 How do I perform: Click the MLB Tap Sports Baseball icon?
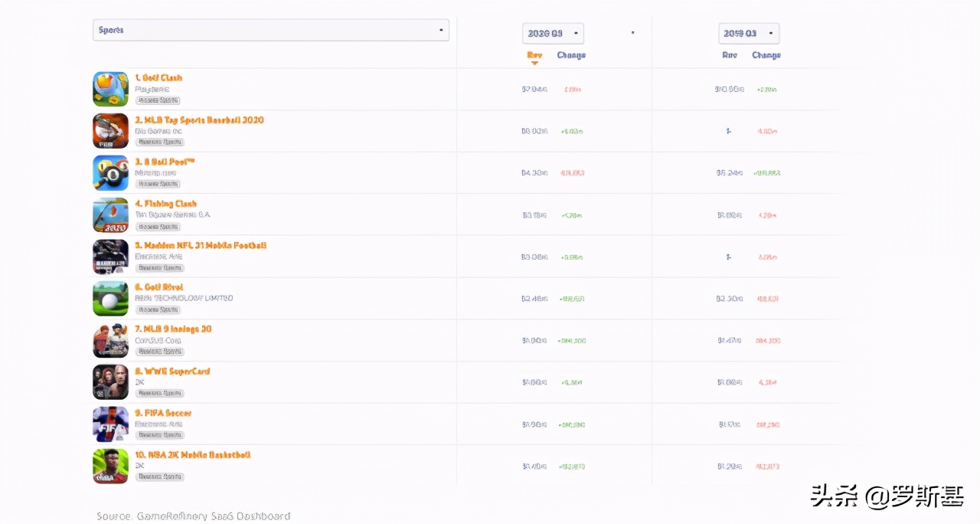pyautogui.click(x=110, y=131)
